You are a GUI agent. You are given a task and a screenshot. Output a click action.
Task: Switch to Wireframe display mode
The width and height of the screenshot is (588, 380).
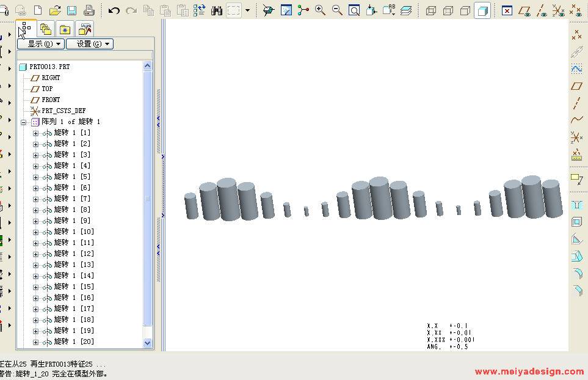tap(431, 10)
